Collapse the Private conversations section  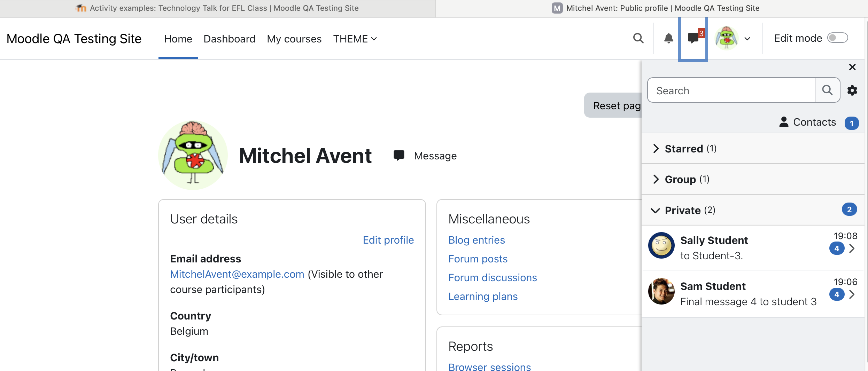tap(752, 210)
